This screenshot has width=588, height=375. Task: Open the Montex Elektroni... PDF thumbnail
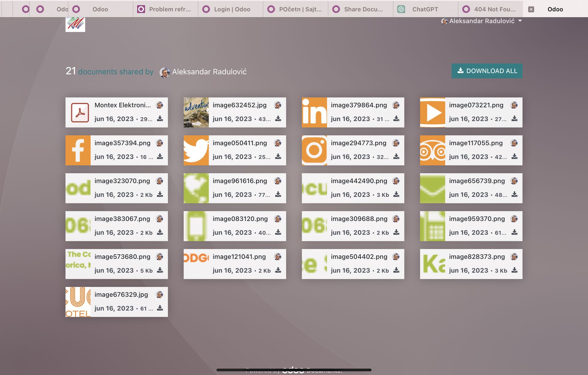point(80,113)
